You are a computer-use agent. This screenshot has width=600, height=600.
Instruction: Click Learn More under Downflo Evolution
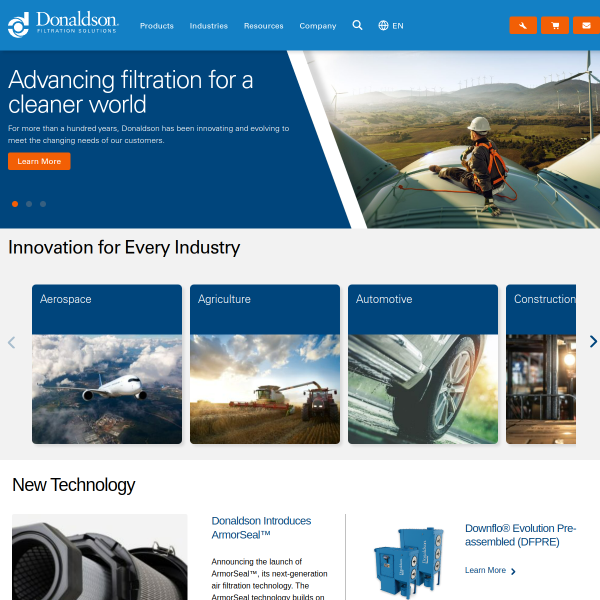[x=490, y=571]
